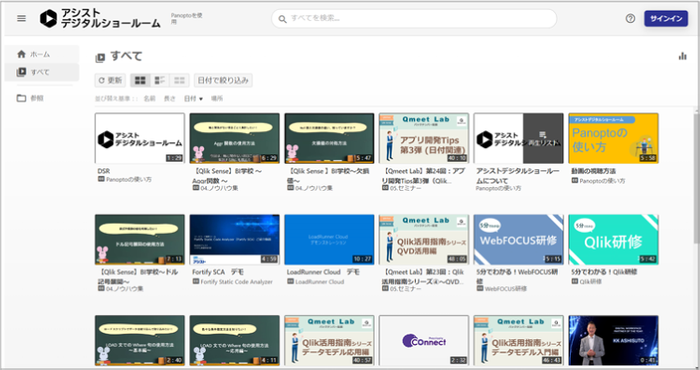The width and height of the screenshot is (700, 370).
Task: Open Fortify SCA demo thumbnail
Action: coord(234,240)
